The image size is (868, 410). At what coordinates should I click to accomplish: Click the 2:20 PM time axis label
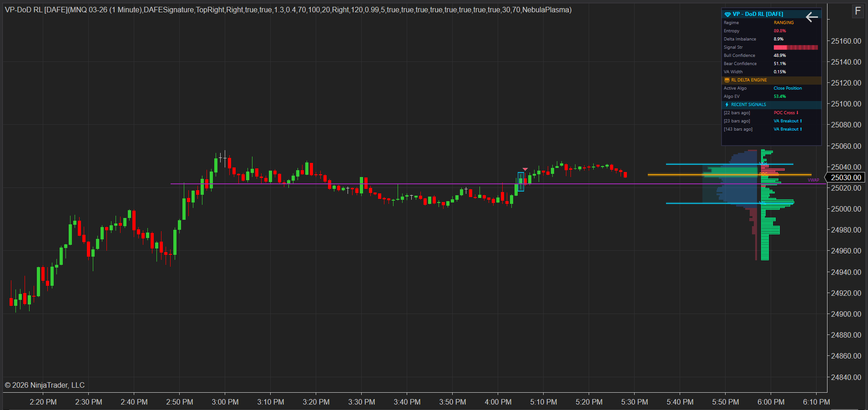pyautogui.click(x=43, y=402)
